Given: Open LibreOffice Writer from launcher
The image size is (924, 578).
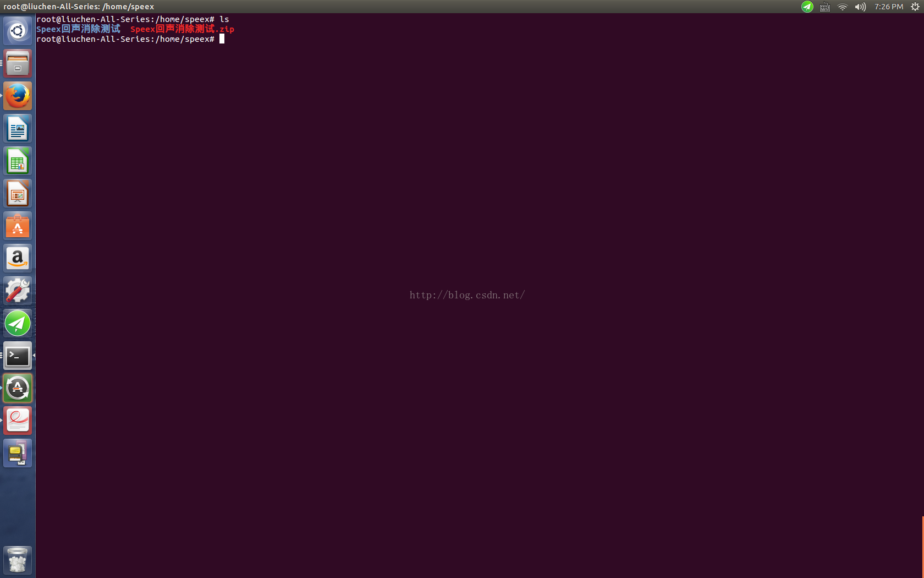Looking at the screenshot, I should (x=18, y=128).
